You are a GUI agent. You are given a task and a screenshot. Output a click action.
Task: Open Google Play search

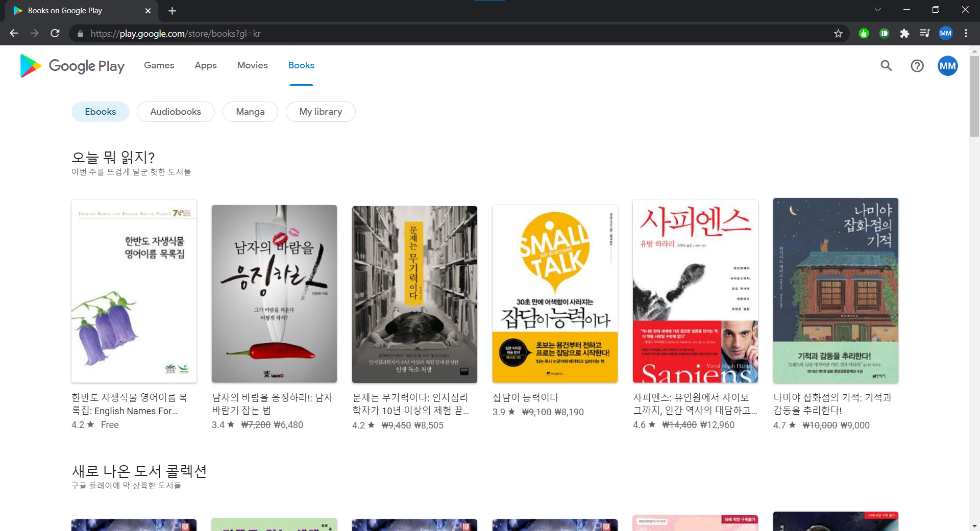[886, 66]
